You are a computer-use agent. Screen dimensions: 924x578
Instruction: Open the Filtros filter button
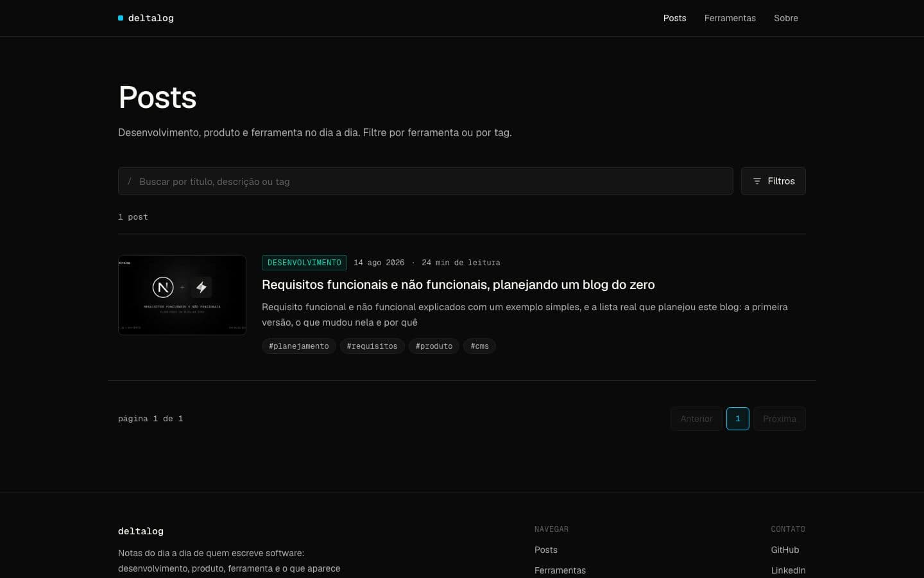point(773,181)
